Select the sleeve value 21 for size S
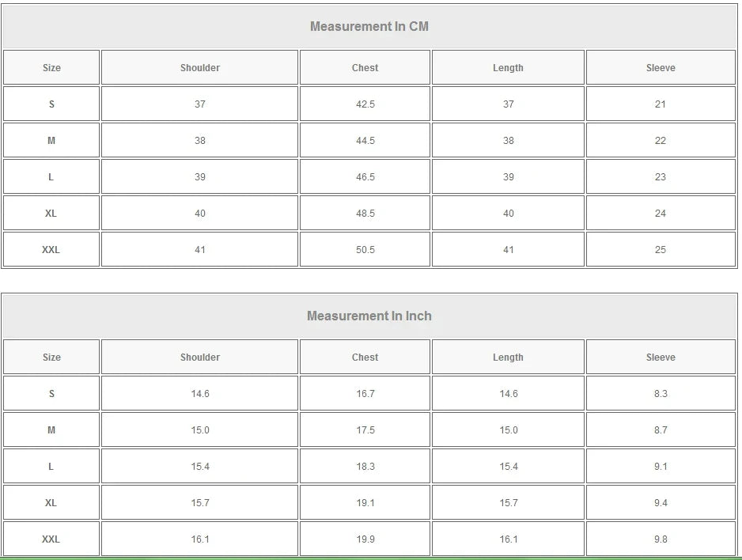Image resolution: width=742 pixels, height=560 pixels. [x=661, y=104]
